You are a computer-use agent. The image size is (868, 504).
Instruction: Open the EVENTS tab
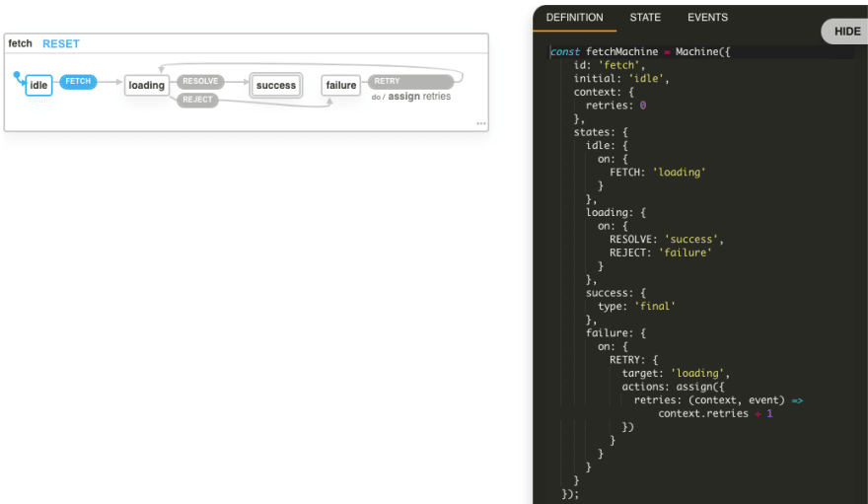tap(707, 18)
